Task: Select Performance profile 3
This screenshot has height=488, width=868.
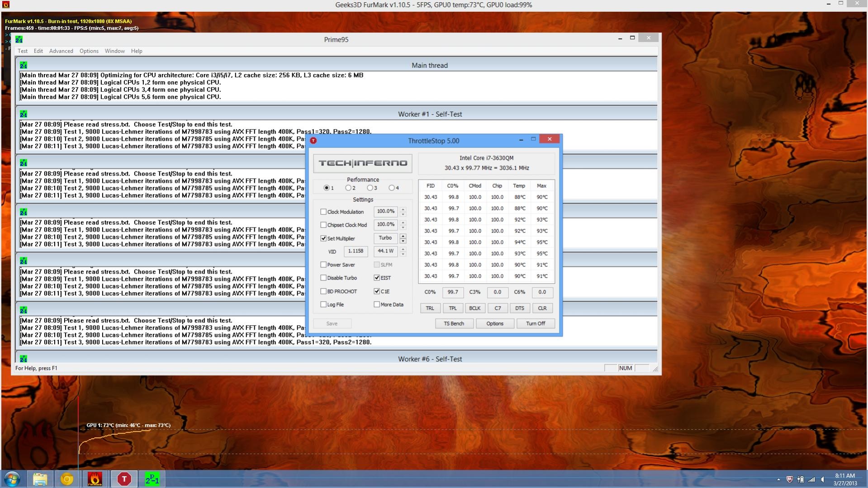Action: tap(370, 188)
